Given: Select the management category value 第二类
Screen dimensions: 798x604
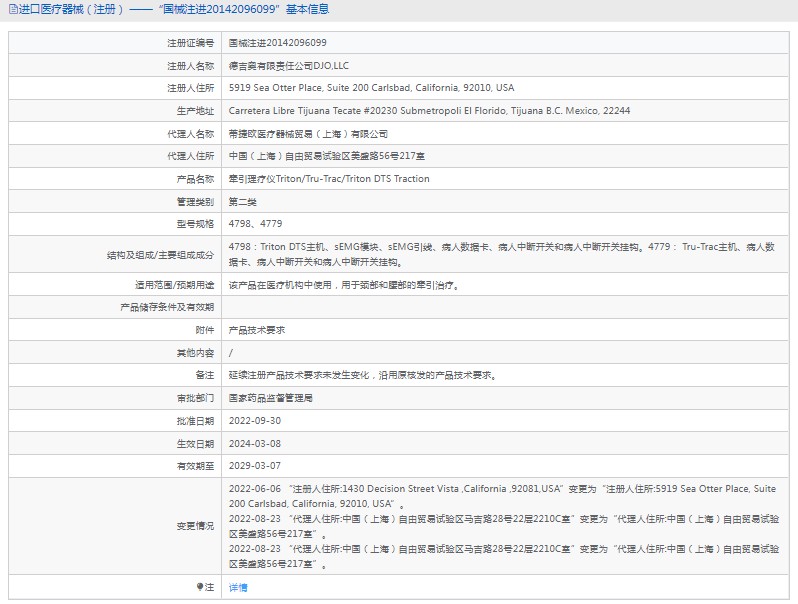Looking at the screenshot, I should coord(243,202).
